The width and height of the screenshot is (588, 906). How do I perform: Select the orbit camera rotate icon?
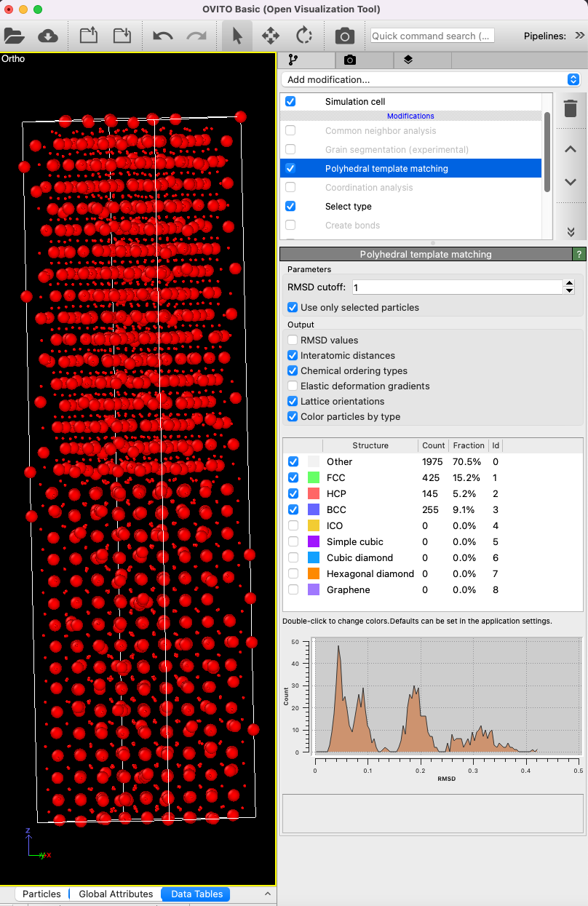303,36
